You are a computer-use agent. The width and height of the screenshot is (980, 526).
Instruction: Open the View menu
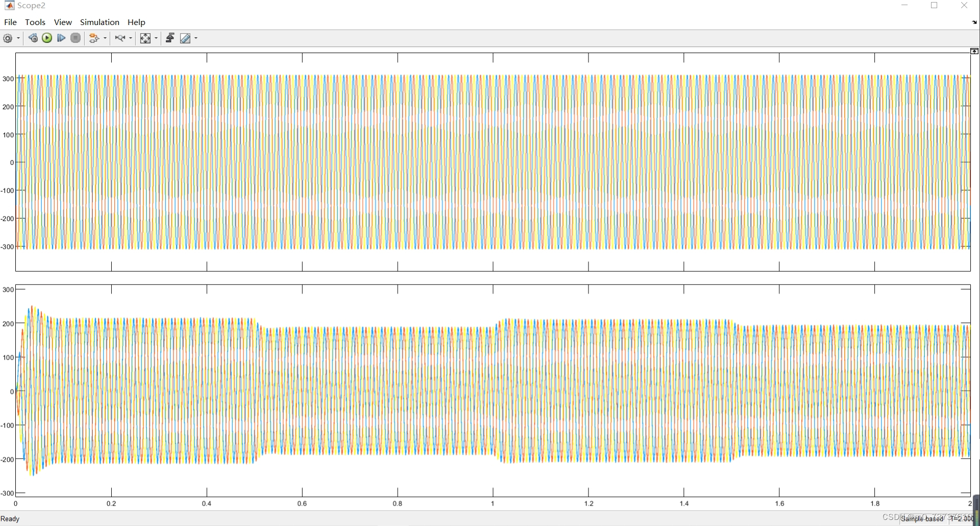point(63,22)
